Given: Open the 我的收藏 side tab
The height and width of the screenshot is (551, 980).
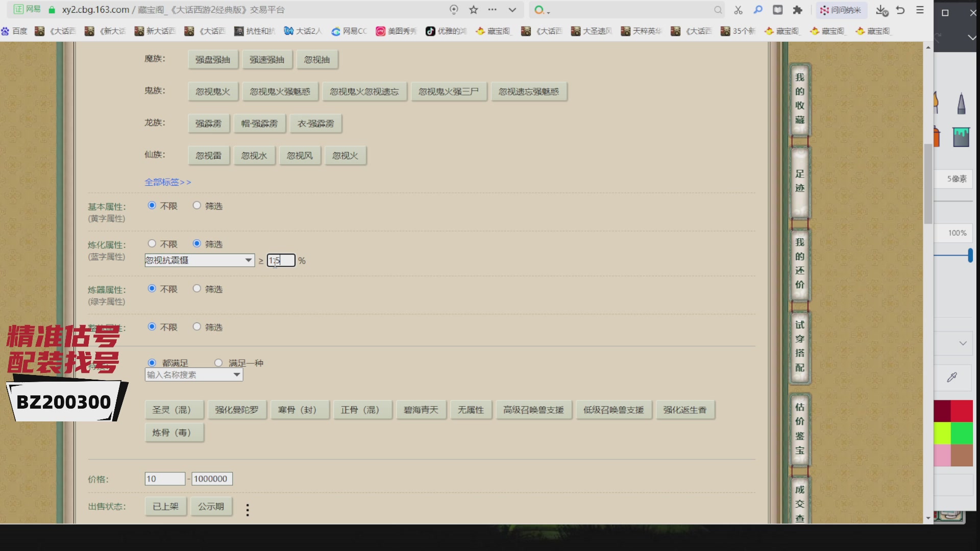Looking at the screenshot, I should (799, 98).
